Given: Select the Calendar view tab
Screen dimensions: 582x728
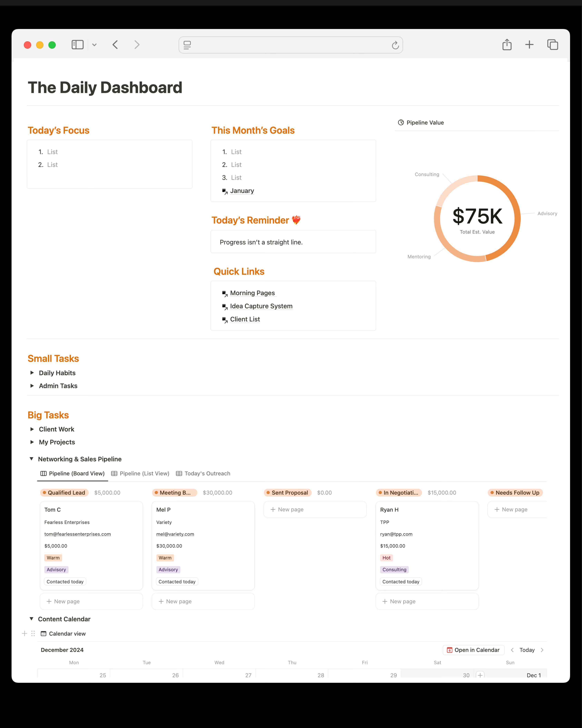Looking at the screenshot, I should click(63, 634).
